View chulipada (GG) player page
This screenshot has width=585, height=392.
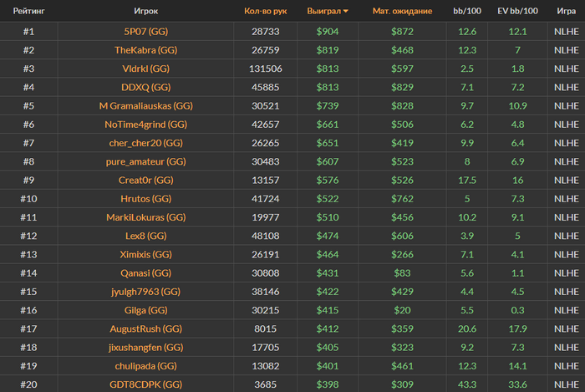click(x=146, y=365)
